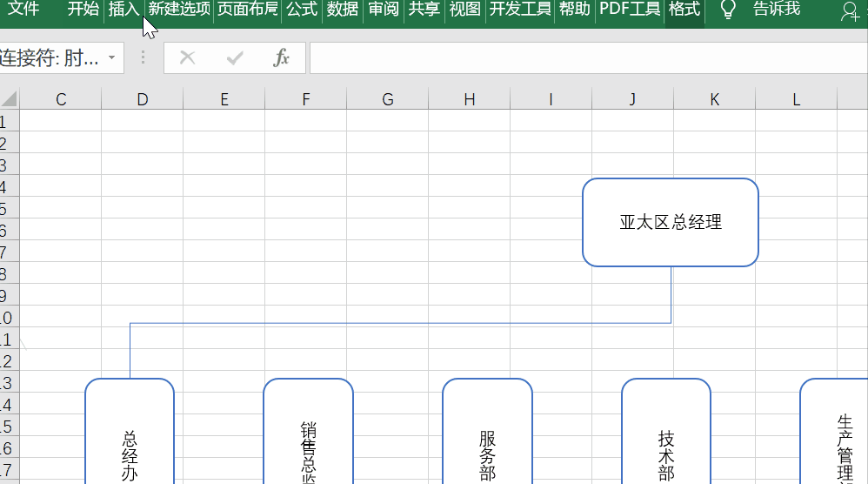
Task: Select column L header
Action: [796, 100]
